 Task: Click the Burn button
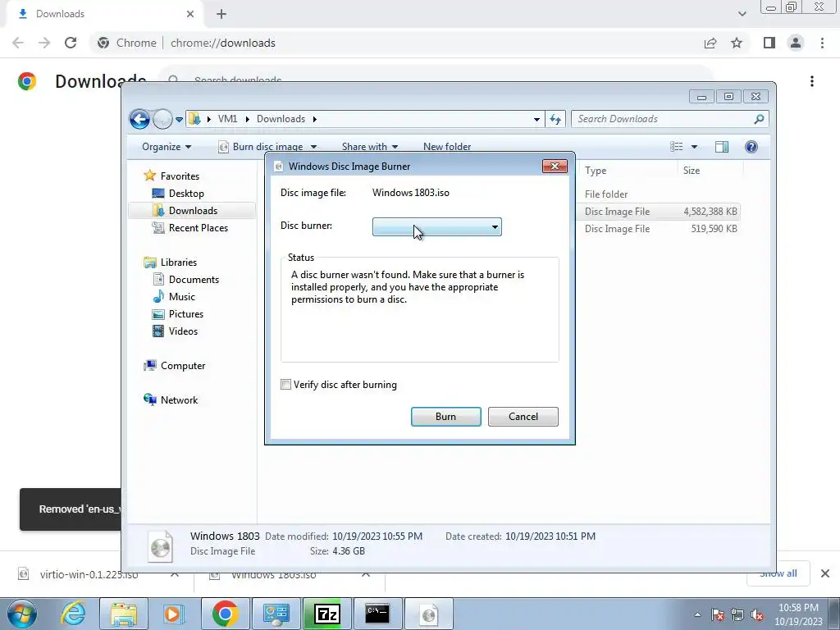click(x=445, y=417)
